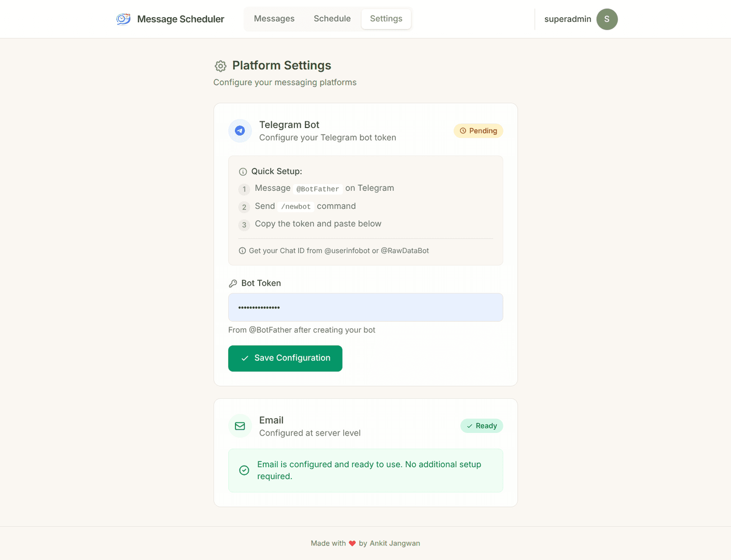Click Copy the token and paste below text
731x560 pixels.
(318, 224)
